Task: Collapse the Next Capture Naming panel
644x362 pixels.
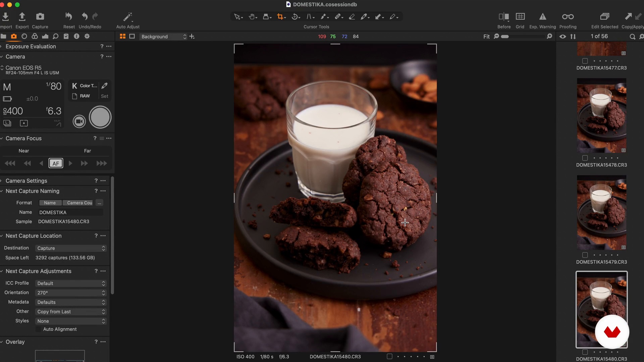Action: coord(2,191)
